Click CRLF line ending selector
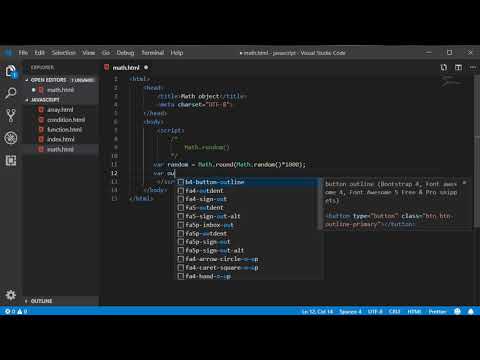The image size is (480, 360). coord(395,311)
